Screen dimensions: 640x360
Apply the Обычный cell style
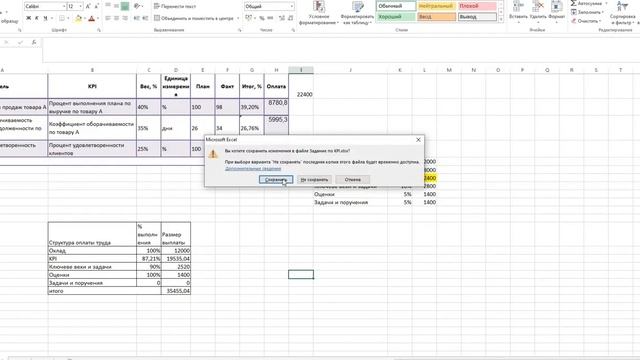tap(396, 6)
